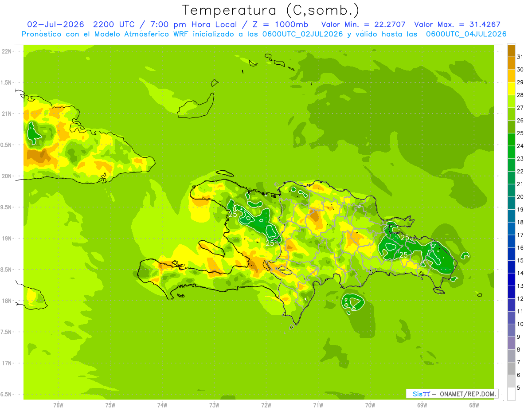Click the '76W' longitude axis label

(x=58, y=405)
